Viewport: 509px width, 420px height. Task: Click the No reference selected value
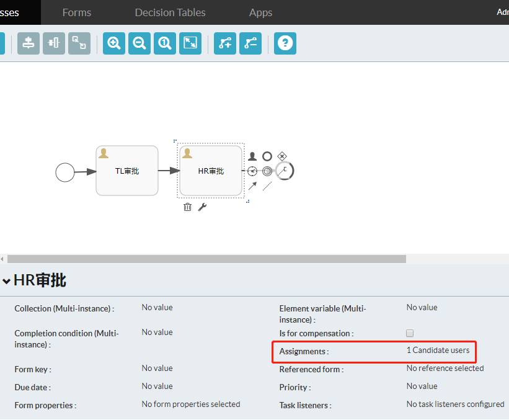pyautogui.click(x=445, y=369)
